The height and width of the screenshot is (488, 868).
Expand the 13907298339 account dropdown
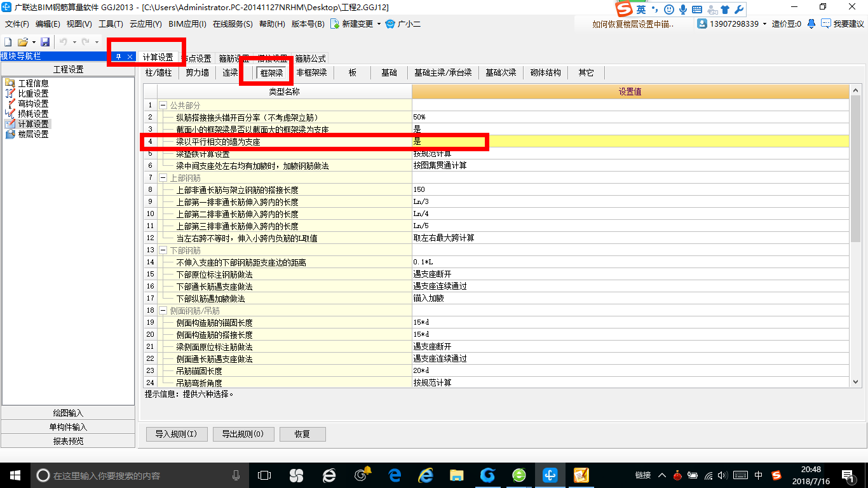(x=765, y=24)
